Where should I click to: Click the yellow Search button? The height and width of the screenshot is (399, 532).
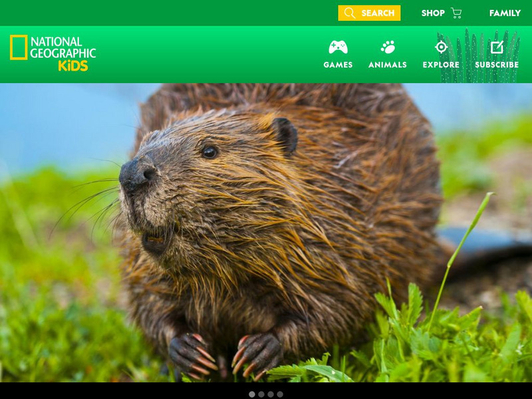click(369, 13)
